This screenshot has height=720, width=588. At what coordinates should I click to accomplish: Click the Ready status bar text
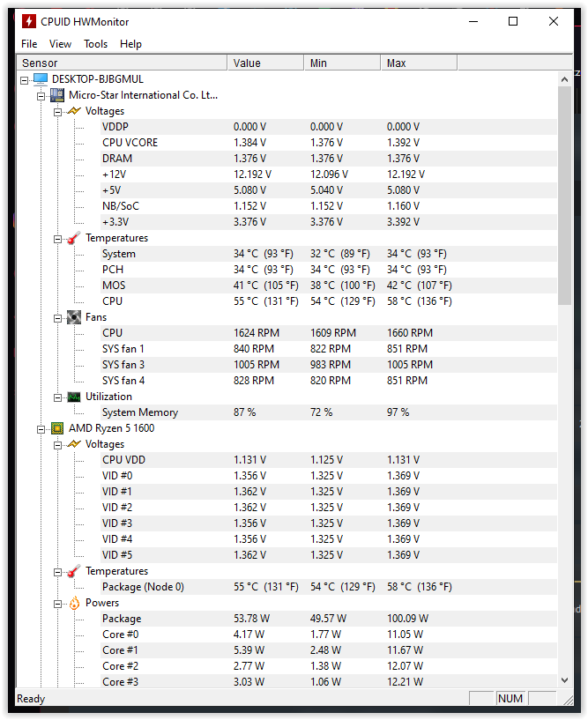31,699
